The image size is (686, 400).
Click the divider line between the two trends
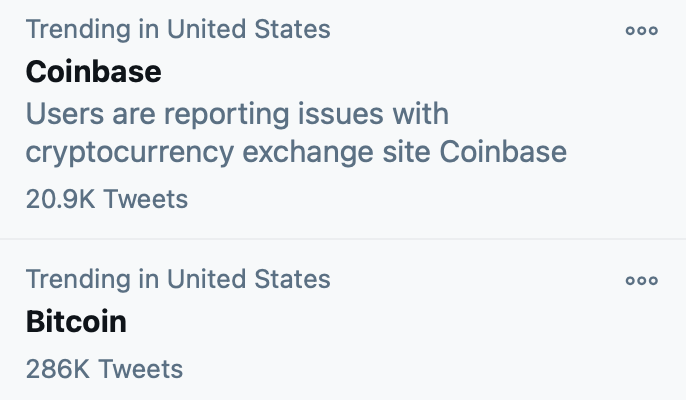pos(343,239)
